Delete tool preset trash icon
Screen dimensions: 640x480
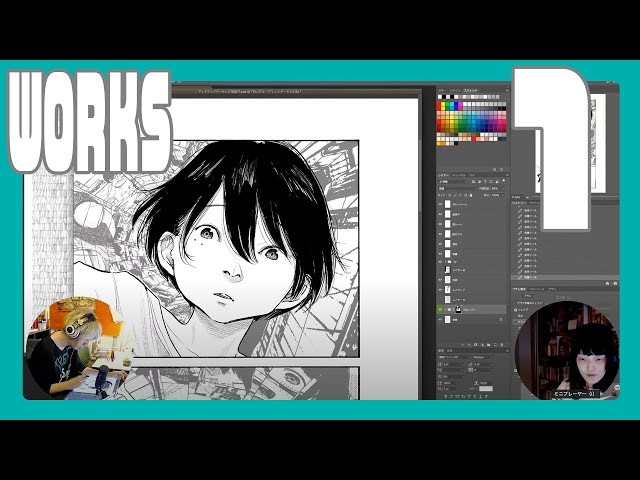pos(616,283)
